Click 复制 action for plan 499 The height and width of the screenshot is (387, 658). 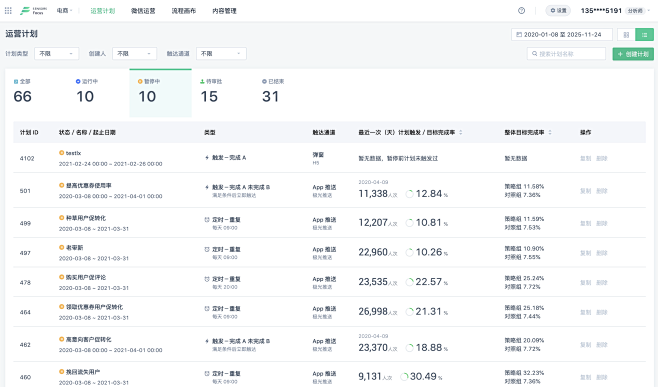pos(585,223)
